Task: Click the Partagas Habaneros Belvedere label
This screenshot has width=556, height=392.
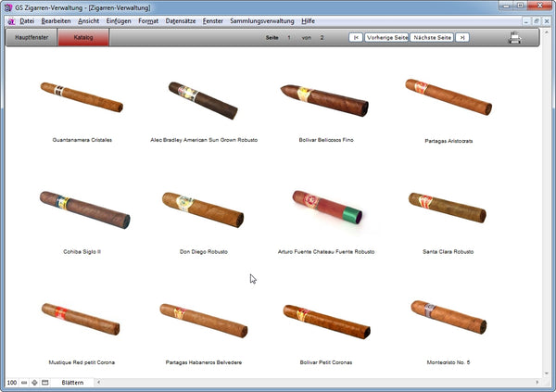Action: [204, 362]
